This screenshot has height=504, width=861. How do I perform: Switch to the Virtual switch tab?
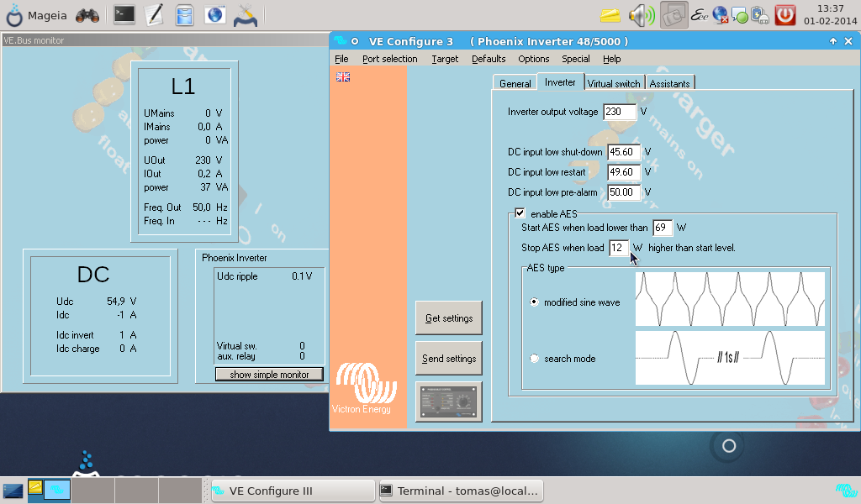pyautogui.click(x=613, y=83)
